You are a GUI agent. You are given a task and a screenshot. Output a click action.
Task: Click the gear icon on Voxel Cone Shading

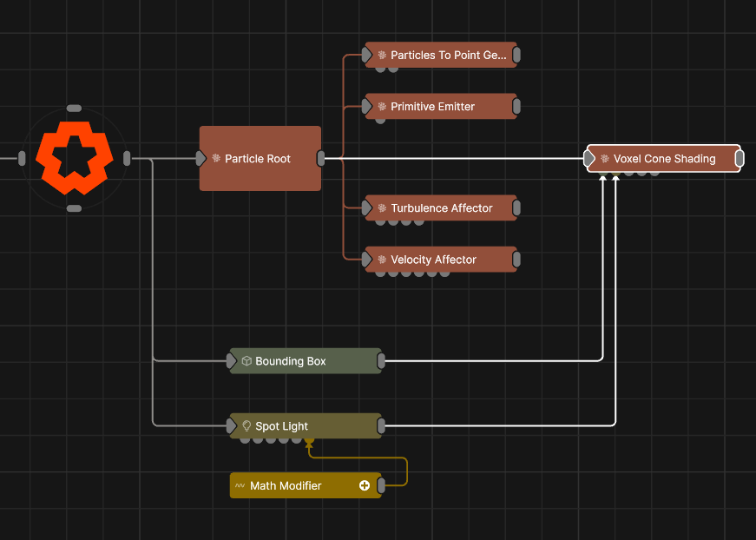604,159
